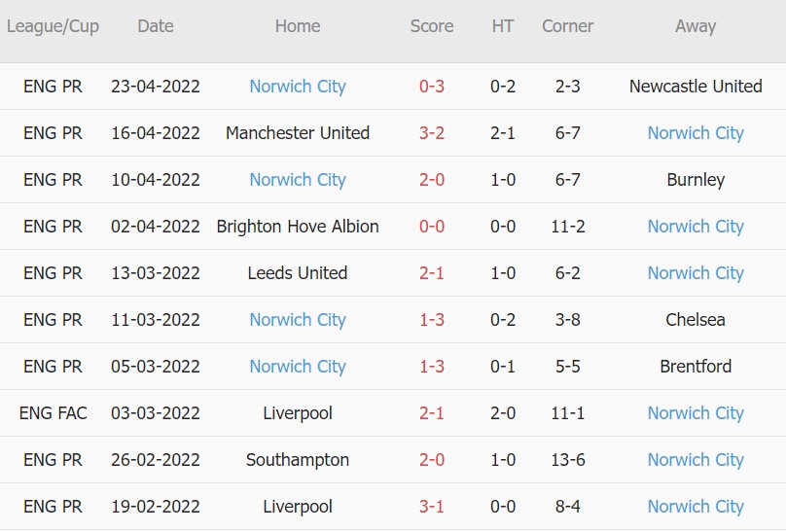Open the Chelsea team link
This screenshot has width=786, height=532.
coord(696,320)
